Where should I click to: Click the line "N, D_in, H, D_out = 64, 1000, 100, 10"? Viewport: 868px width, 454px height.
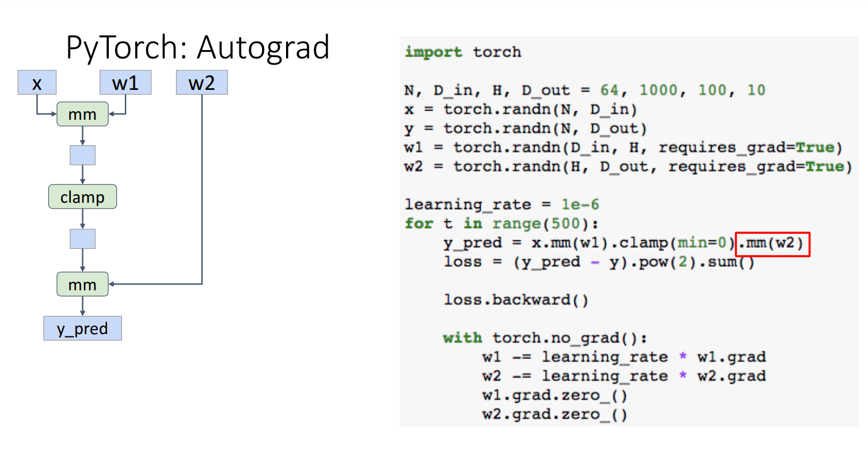tap(585, 90)
